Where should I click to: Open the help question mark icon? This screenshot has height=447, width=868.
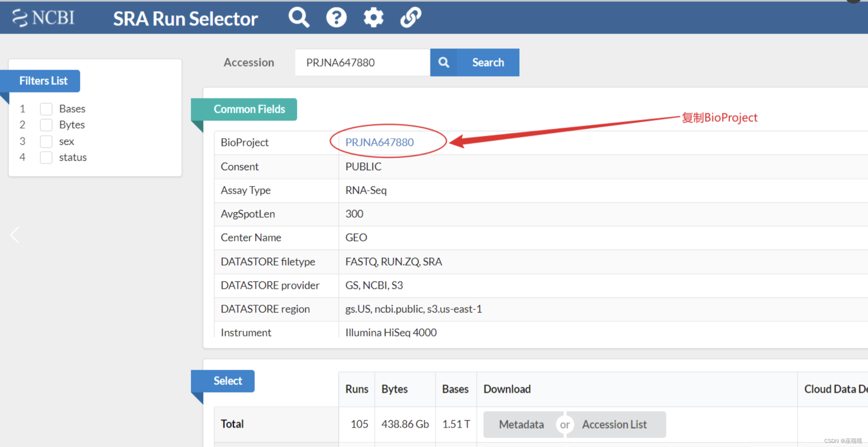pos(336,17)
